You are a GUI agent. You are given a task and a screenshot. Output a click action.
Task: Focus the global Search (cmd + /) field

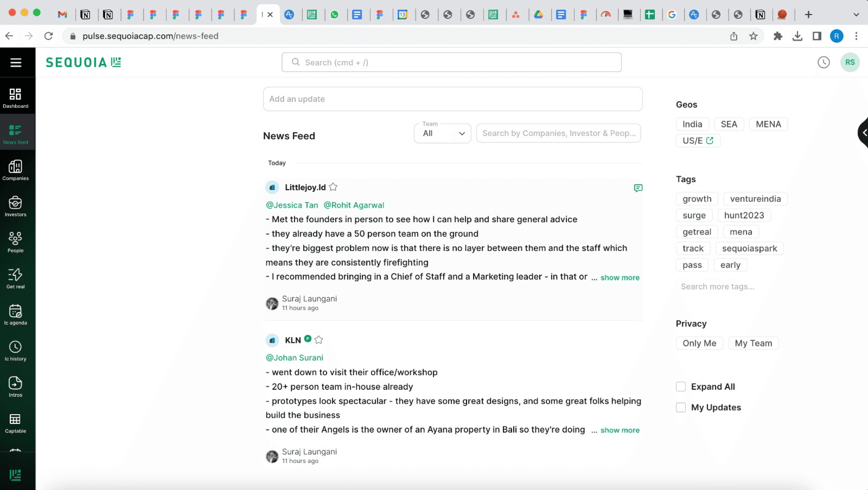click(451, 62)
